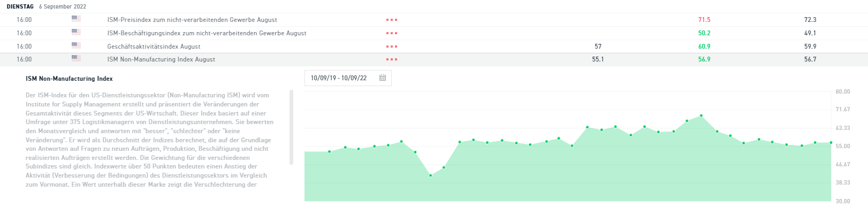The image size is (868, 207).
Task: Click the 80.00 axis label
Action: tap(843, 91)
